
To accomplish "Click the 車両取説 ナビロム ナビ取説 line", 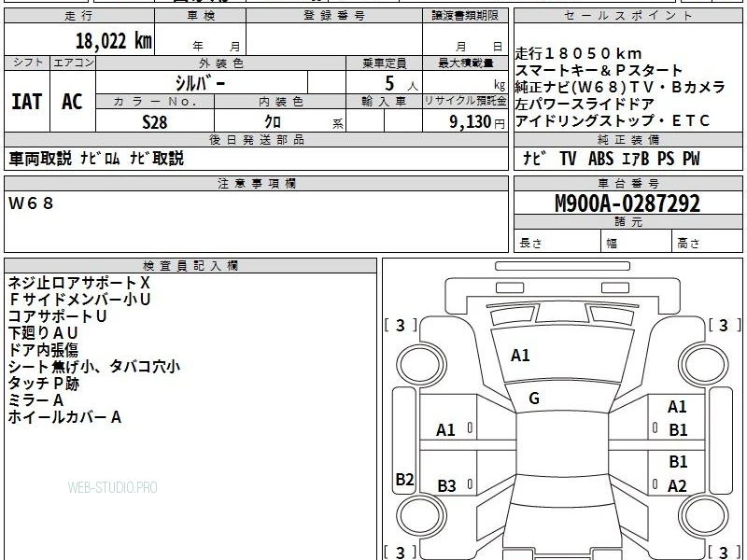I will (96, 158).
